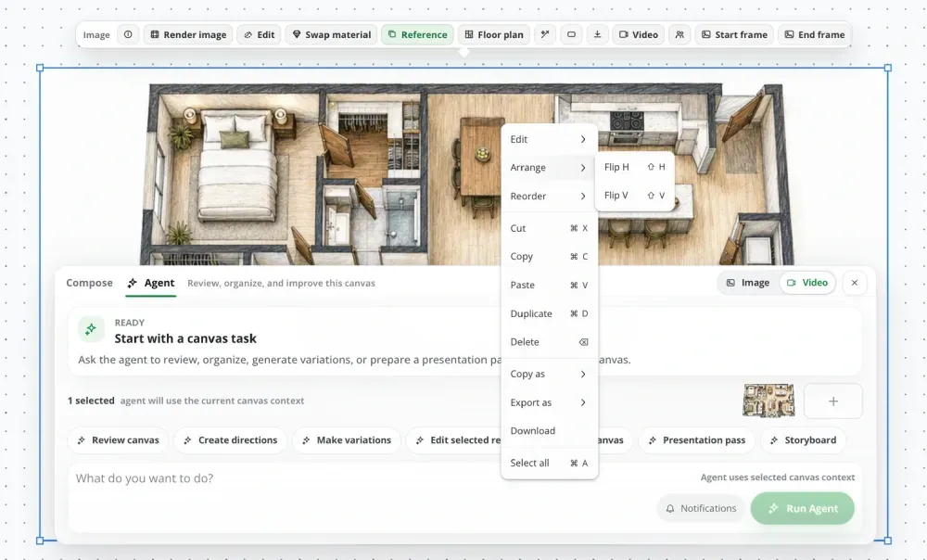The image size is (927, 560).
Task: Click top-left selection handle of image
Action: coord(40,68)
